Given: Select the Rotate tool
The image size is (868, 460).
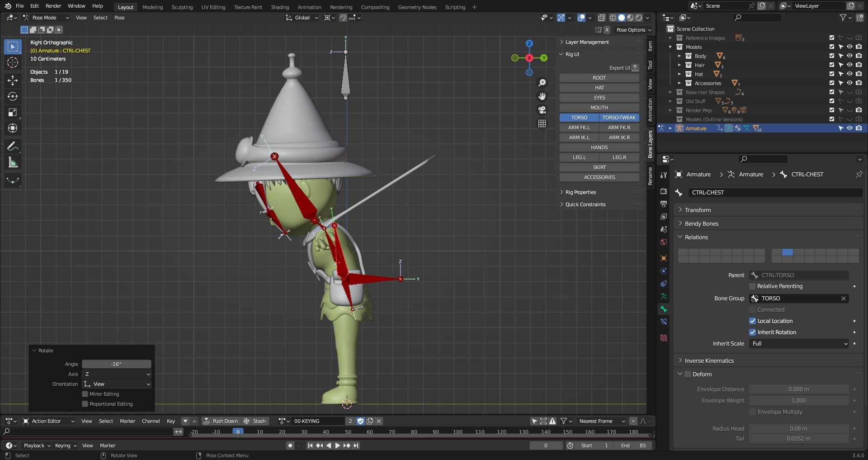Looking at the screenshot, I should [13, 96].
